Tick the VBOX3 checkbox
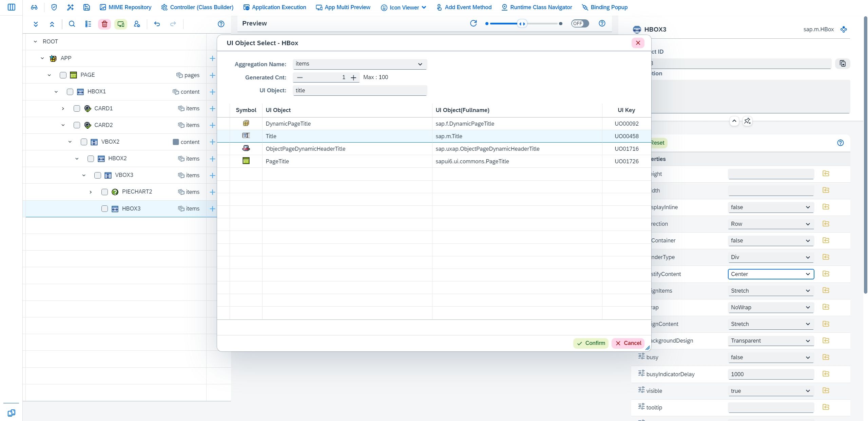Viewport: 868px width, 421px height. tap(98, 175)
